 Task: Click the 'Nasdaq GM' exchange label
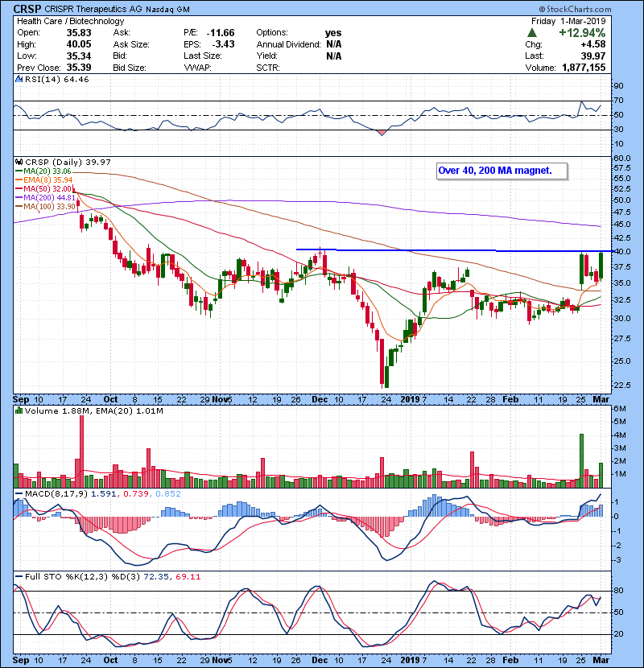(x=167, y=9)
